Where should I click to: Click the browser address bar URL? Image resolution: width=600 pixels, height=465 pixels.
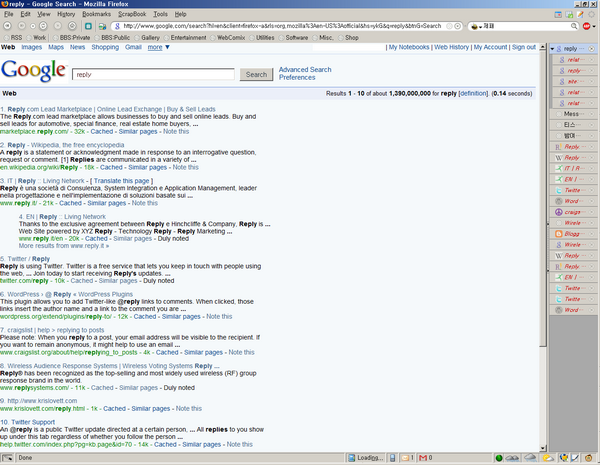[282, 26]
